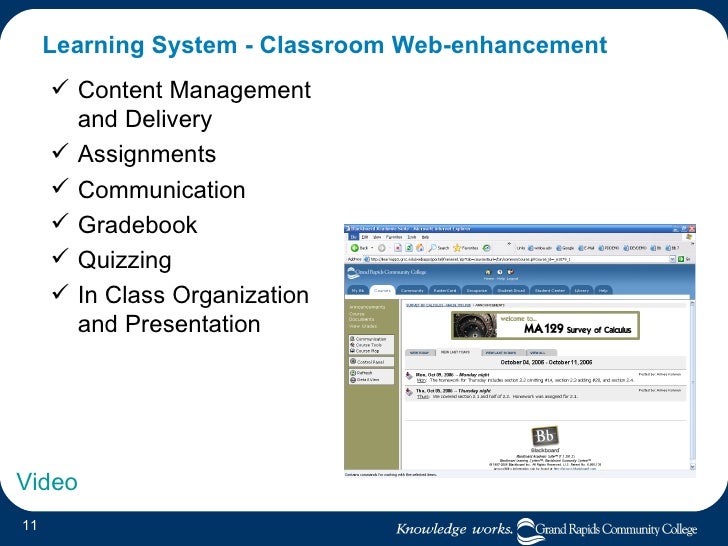The width and height of the screenshot is (728, 546).
Task: Click the History icon beside Favorites
Action: [x=486, y=248]
